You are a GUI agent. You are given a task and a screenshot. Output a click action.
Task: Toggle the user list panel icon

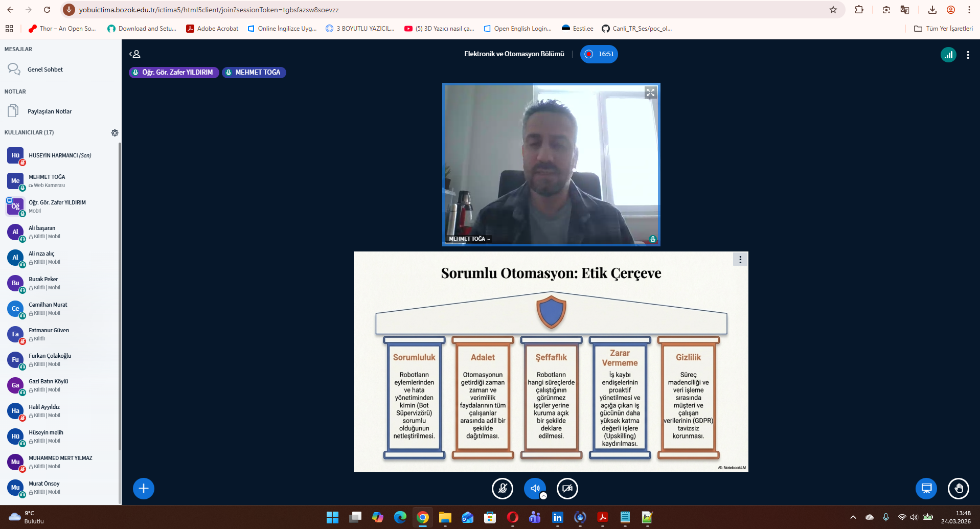coord(135,54)
